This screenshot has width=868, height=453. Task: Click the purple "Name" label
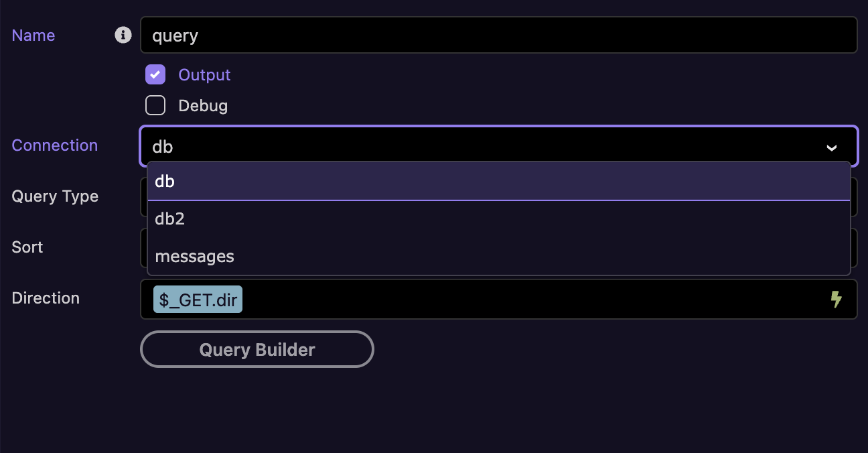(x=33, y=36)
